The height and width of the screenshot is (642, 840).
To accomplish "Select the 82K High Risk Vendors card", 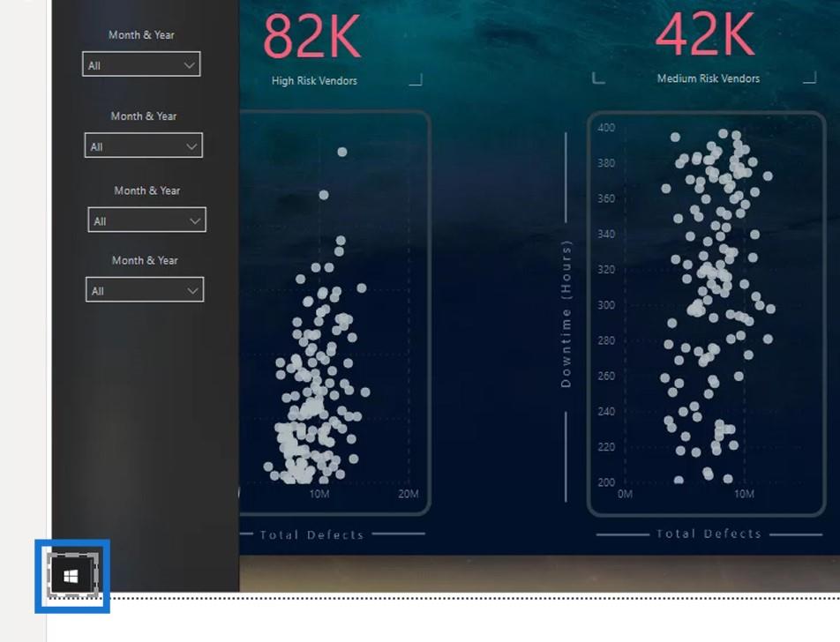I will [313, 47].
